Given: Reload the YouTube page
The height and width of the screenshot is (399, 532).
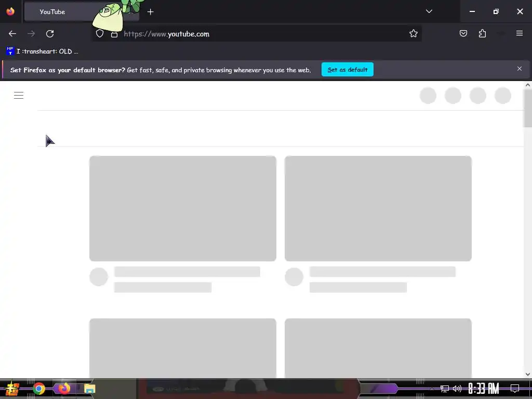Looking at the screenshot, I should (50, 34).
